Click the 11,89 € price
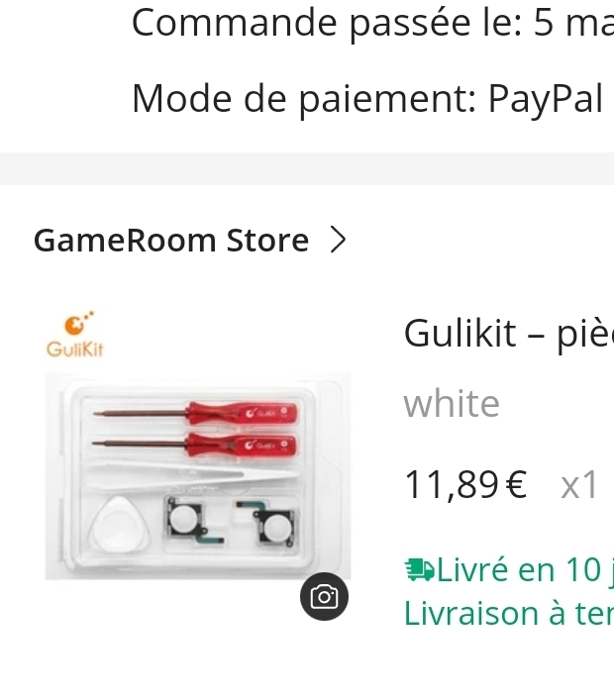 [x=465, y=485]
